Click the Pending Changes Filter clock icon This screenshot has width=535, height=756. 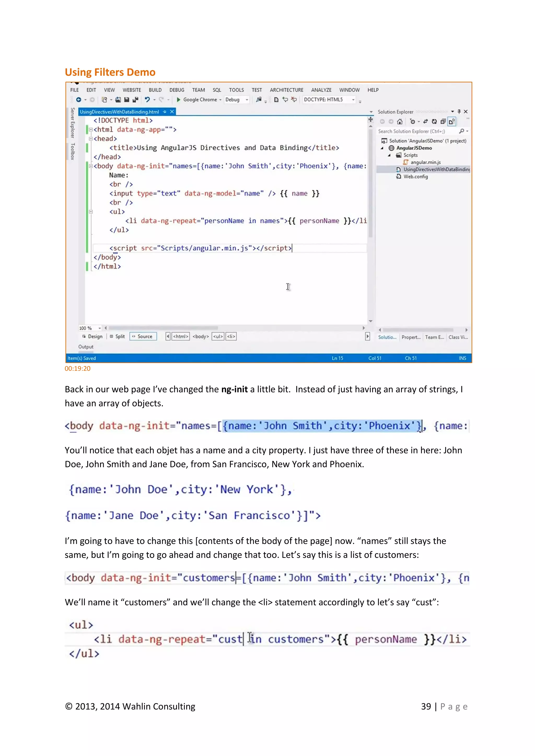(x=412, y=121)
